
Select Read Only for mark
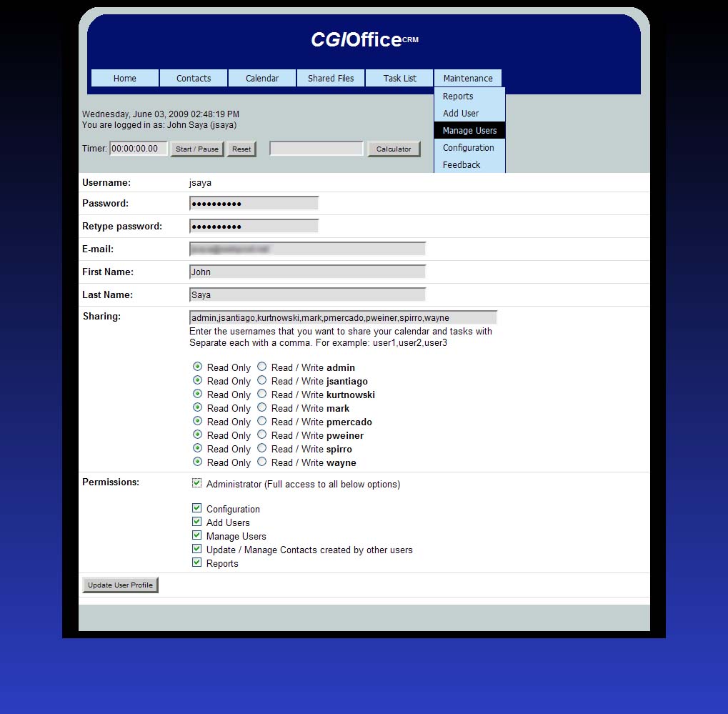click(197, 407)
